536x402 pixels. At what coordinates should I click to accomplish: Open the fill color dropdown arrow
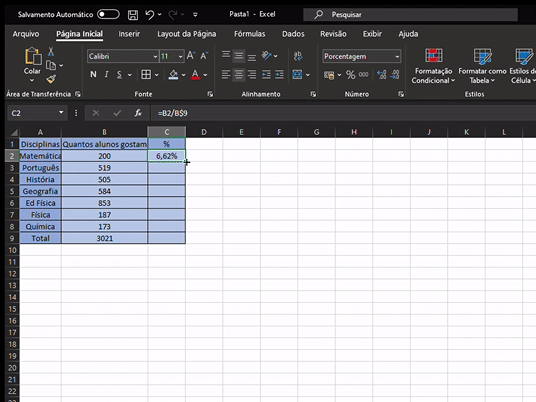(184, 75)
